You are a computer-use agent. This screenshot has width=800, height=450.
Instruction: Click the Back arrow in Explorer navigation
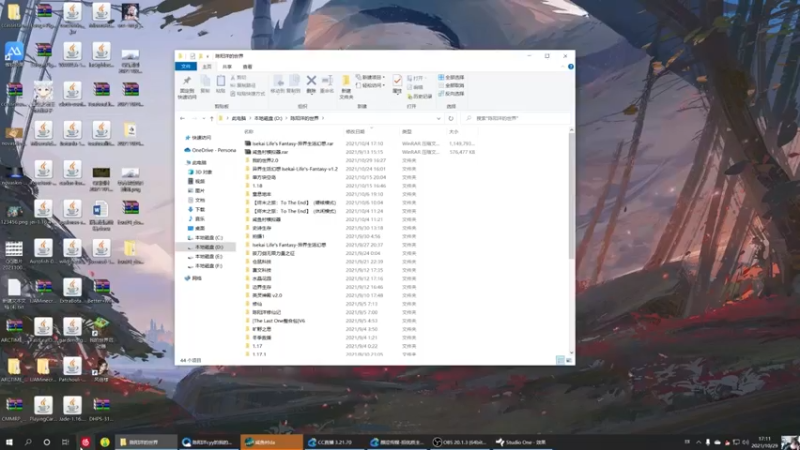pyautogui.click(x=183, y=118)
